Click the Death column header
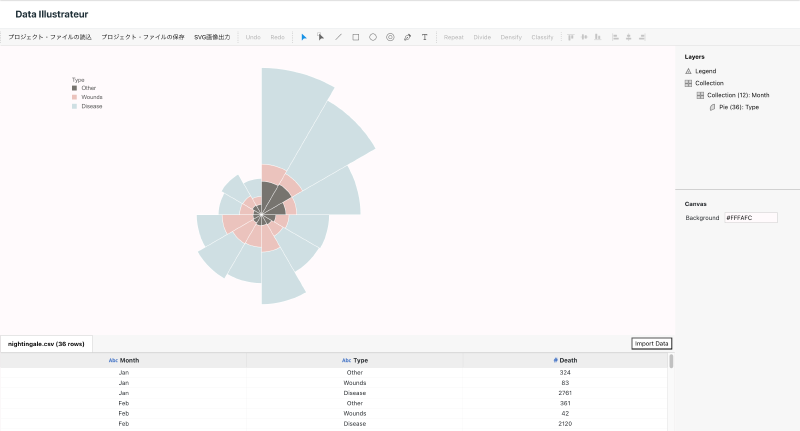Screen dimensions: 800x431 [565, 361]
